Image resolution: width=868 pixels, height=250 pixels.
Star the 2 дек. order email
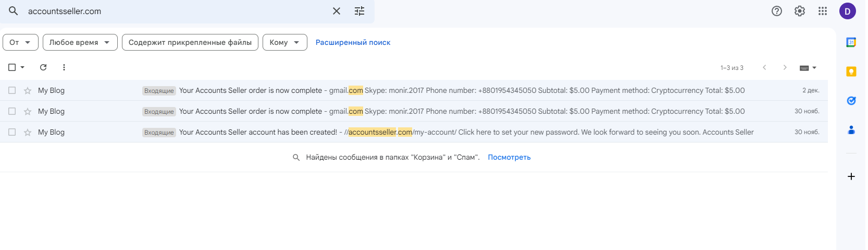coord(28,91)
